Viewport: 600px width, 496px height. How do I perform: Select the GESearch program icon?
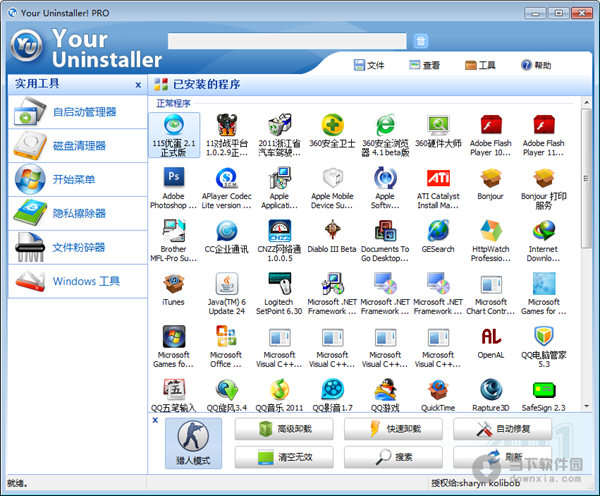(x=438, y=237)
